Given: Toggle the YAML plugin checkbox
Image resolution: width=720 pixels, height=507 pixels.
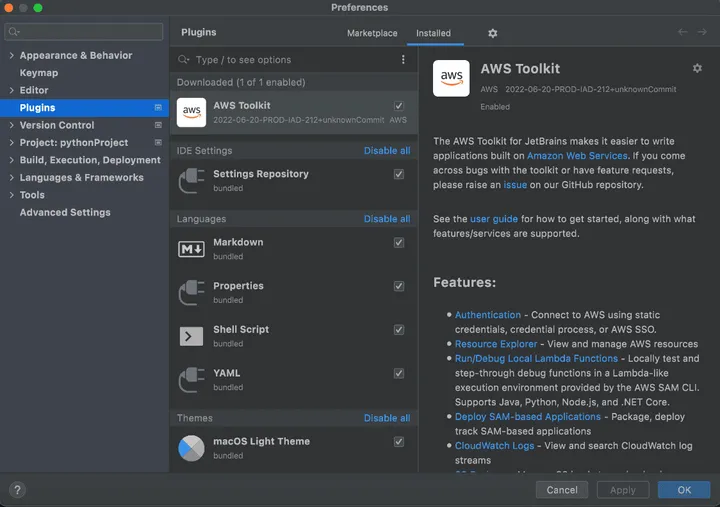Looking at the screenshot, I should click(399, 374).
